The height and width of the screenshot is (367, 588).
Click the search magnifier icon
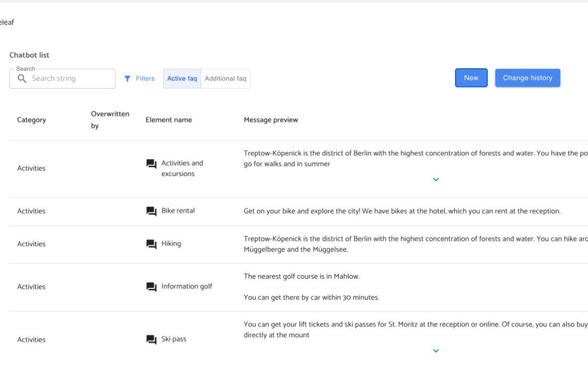[x=21, y=79]
